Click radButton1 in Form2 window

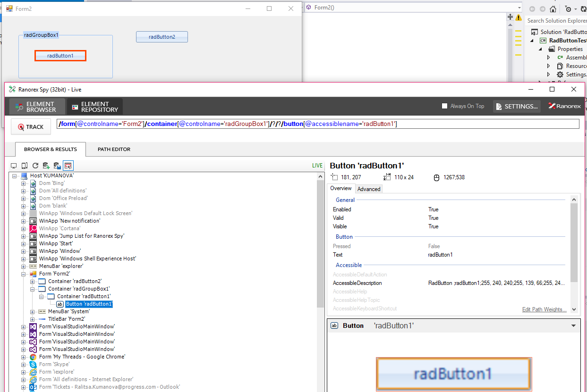pyautogui.click(x=60, y=56)
